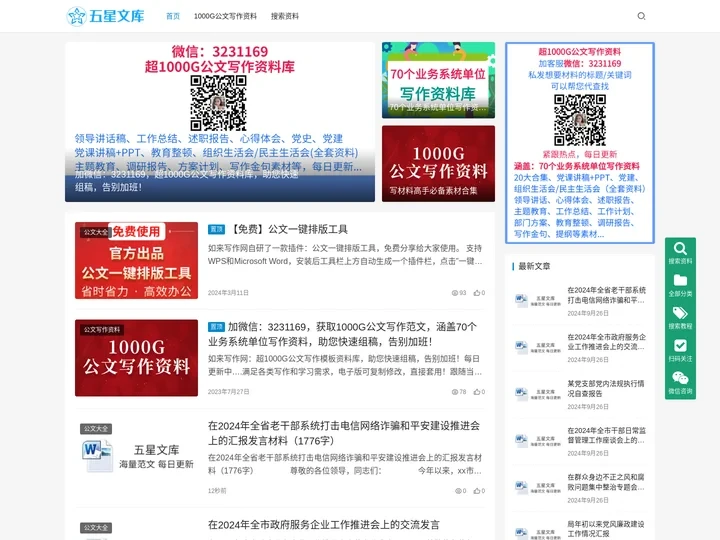Click the thumbnail beside sidebar article 在群众身边不正之风
Screen dimensions: 720x540
tap(537, 487)
